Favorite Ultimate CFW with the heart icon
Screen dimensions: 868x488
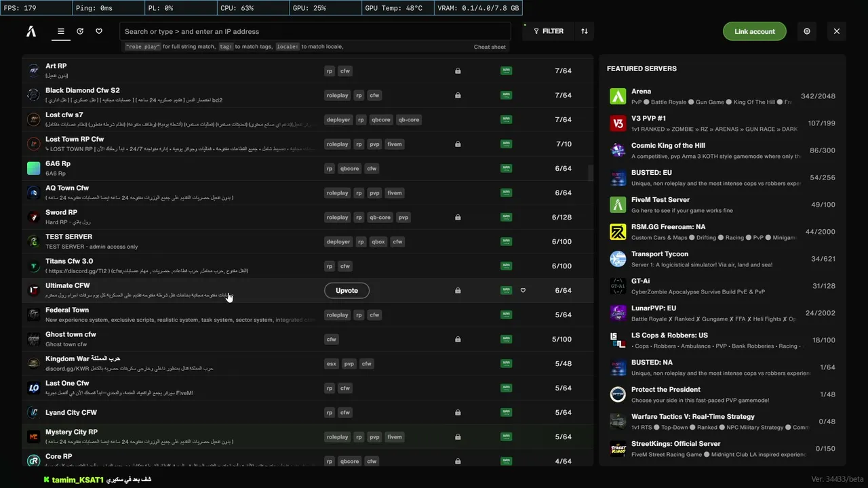pyautogui.click(x=523, y=290)
